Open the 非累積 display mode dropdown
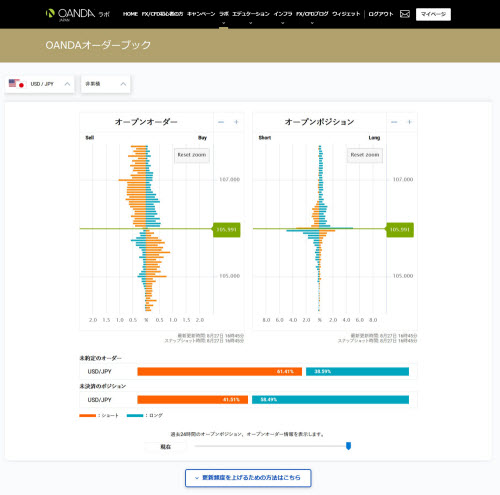Image resolution: width=500 pixels, height=495 pixels. pos(105,84)
